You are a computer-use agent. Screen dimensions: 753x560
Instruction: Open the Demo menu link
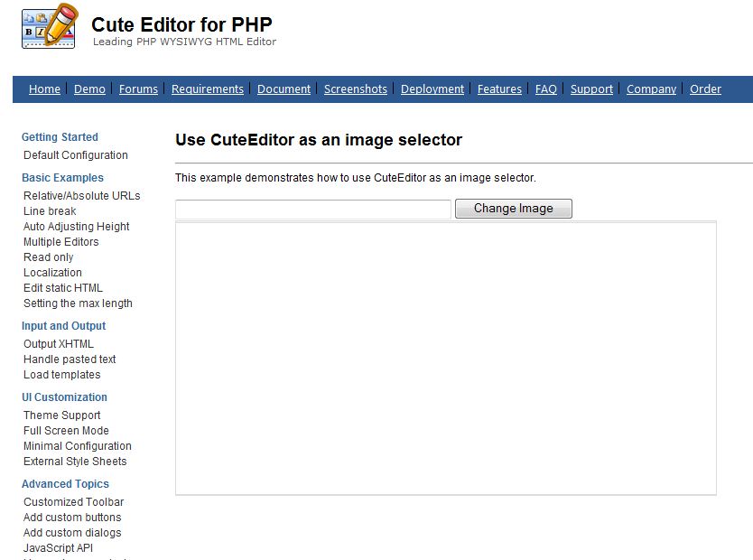click(x=89, y=89)
